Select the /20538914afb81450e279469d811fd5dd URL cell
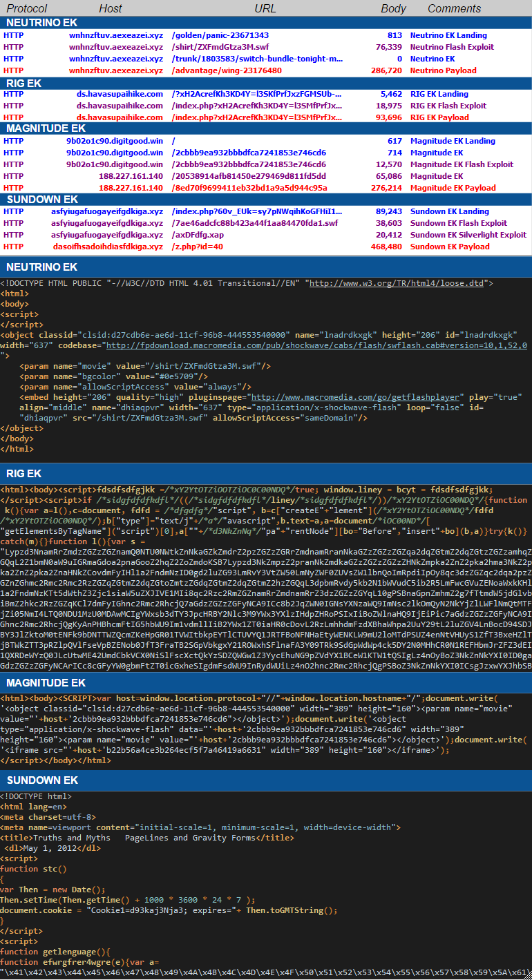 point(249,176)
